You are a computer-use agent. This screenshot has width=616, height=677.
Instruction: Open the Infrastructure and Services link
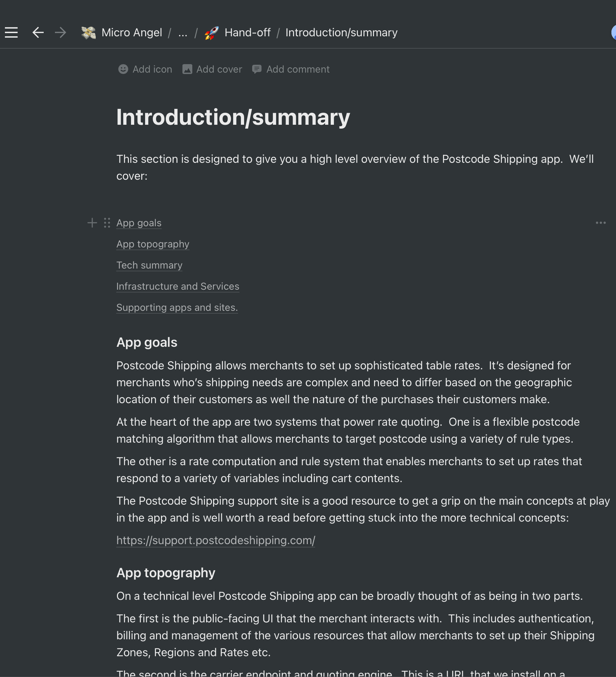178,287
